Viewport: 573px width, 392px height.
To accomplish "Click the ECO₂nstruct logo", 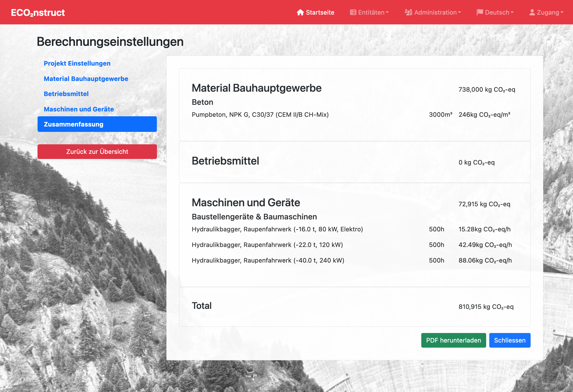I will [x=38, y=13].
